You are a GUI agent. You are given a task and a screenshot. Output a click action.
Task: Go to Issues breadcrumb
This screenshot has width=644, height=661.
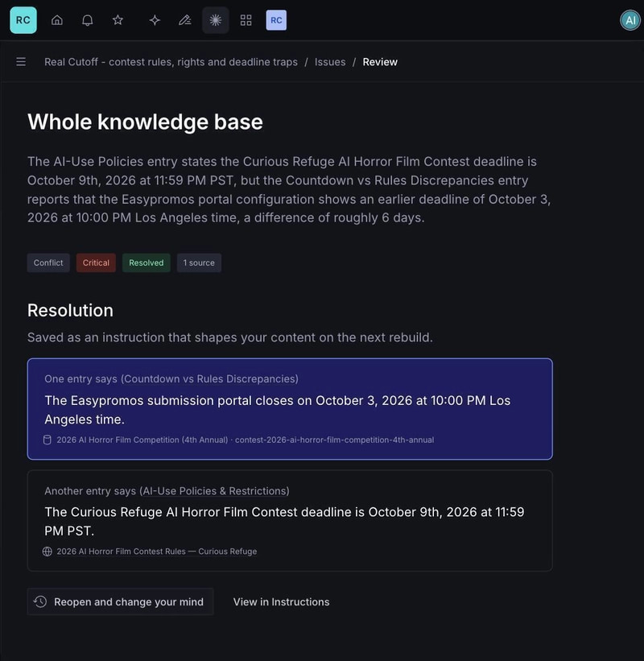click(x=330, y=62)
